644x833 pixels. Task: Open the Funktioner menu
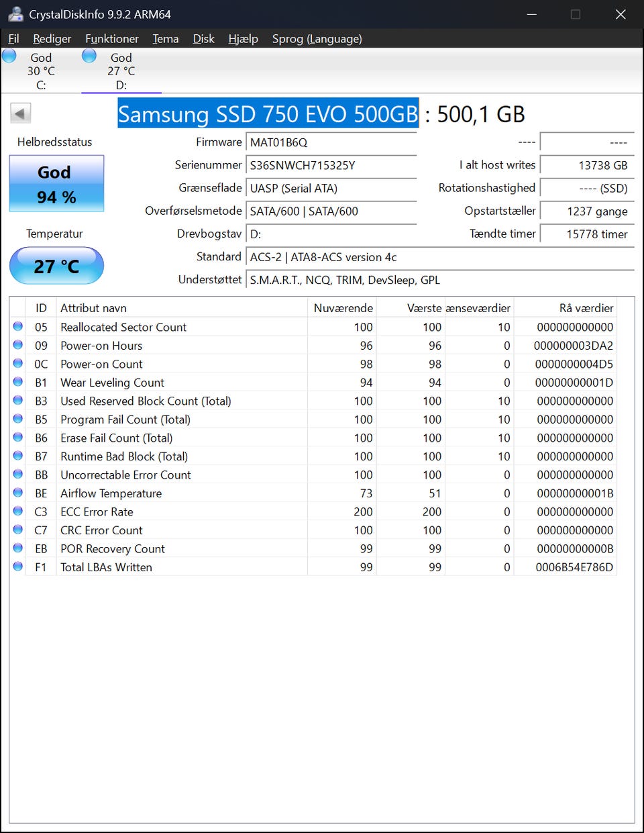pyautogui.click(x=112, y=39)
